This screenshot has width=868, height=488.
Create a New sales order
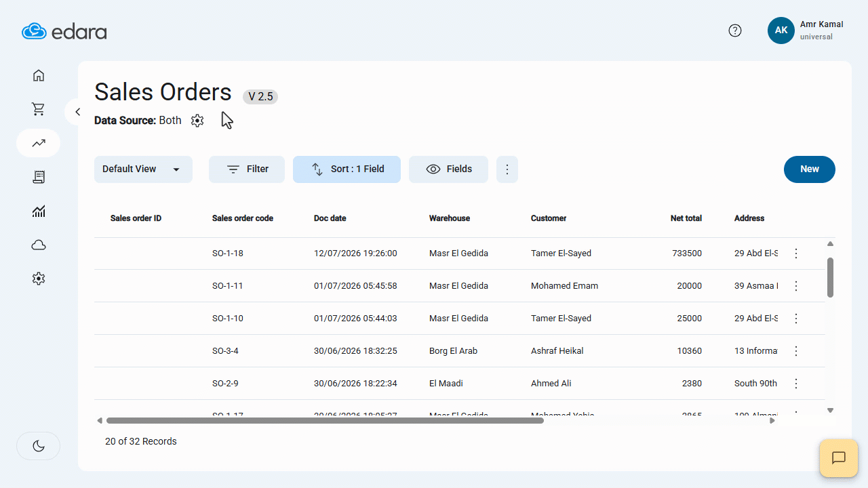[810, 169]
